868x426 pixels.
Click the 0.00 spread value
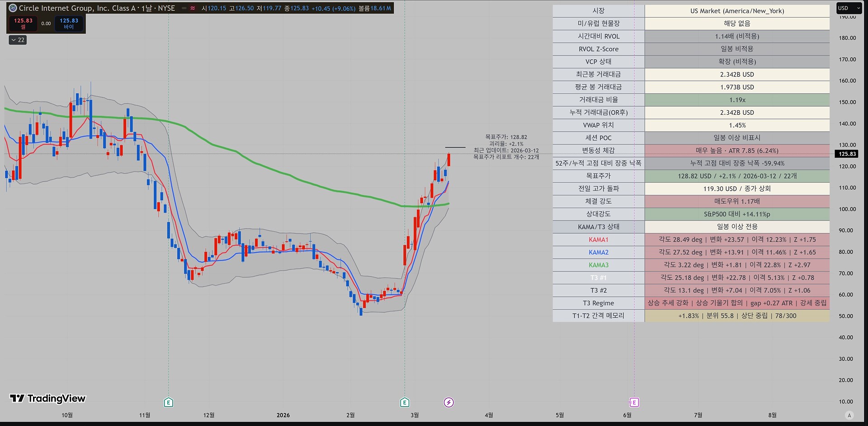[46, 23]
